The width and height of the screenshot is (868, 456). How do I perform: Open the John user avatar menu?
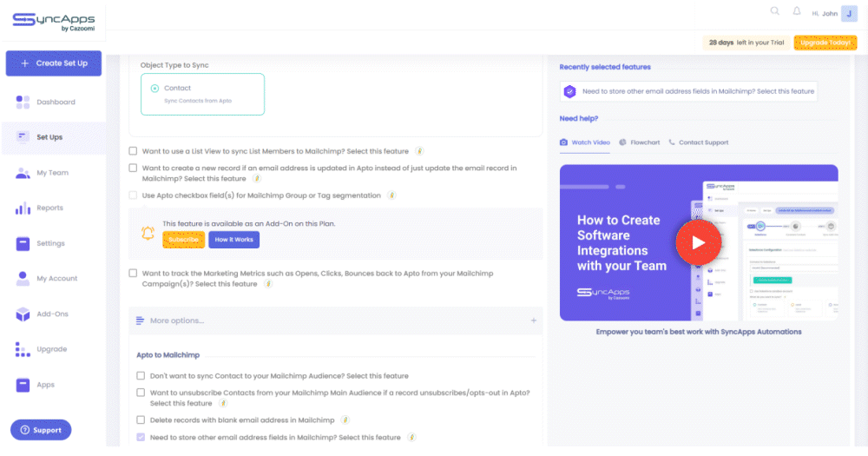[x=849, y=13]
